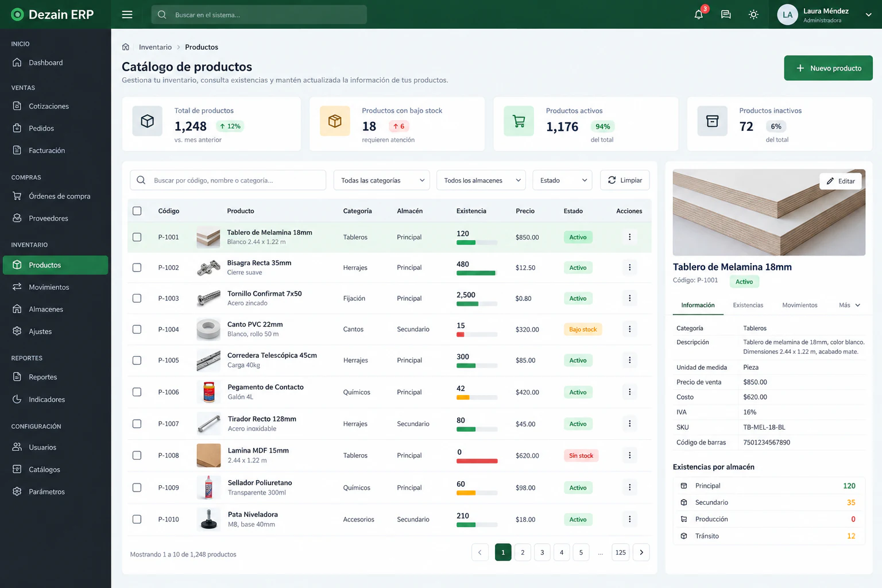Open the Todas las categorías dropdown
Screen dimensions: 882x588
tap(382, 180)
